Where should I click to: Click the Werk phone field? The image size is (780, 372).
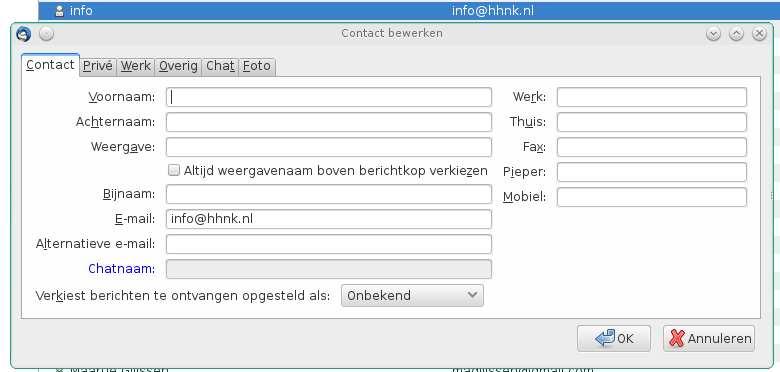click(x=652, y=97)
